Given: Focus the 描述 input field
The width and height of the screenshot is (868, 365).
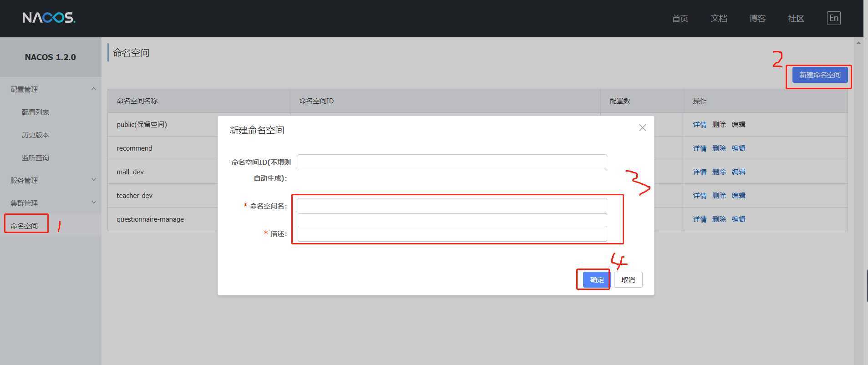Looking at the screenshot, I should pos(452,233).
